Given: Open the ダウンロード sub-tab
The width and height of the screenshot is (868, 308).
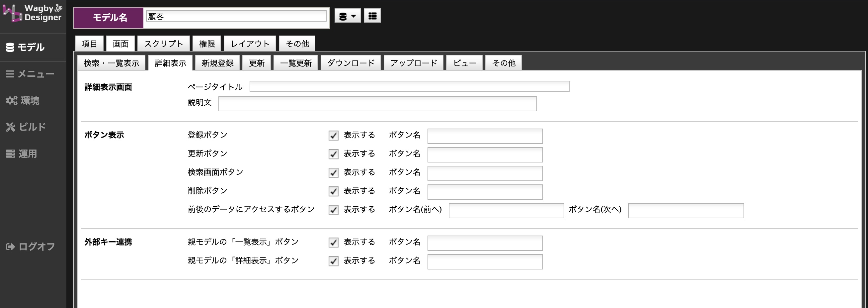Looking at the screenshot, I should pos(351,62).
